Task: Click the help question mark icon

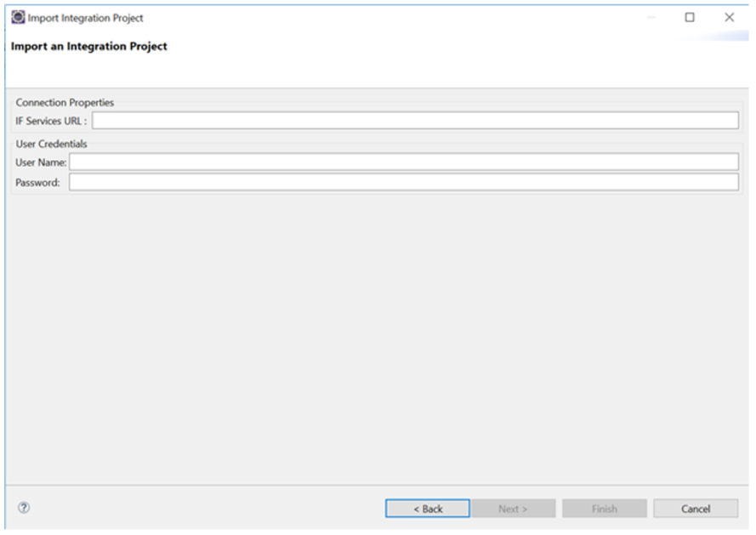Action: coord(24,508)
